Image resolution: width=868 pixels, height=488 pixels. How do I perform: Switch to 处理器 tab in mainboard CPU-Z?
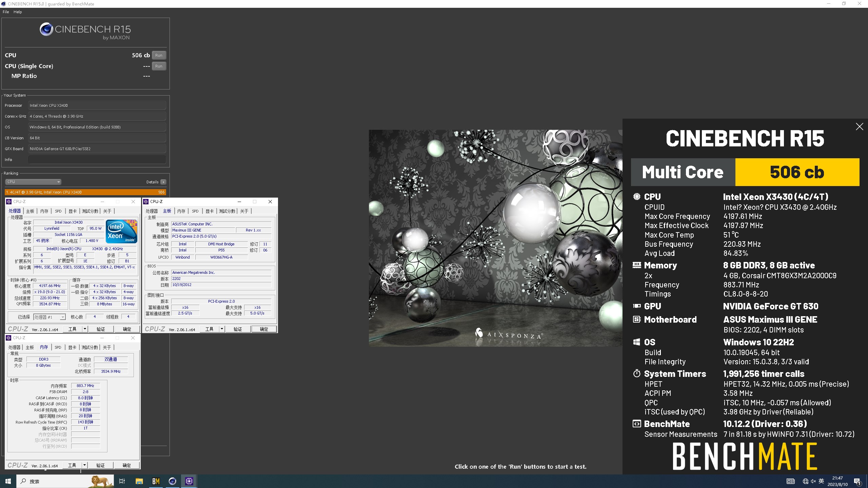[152, 211]
